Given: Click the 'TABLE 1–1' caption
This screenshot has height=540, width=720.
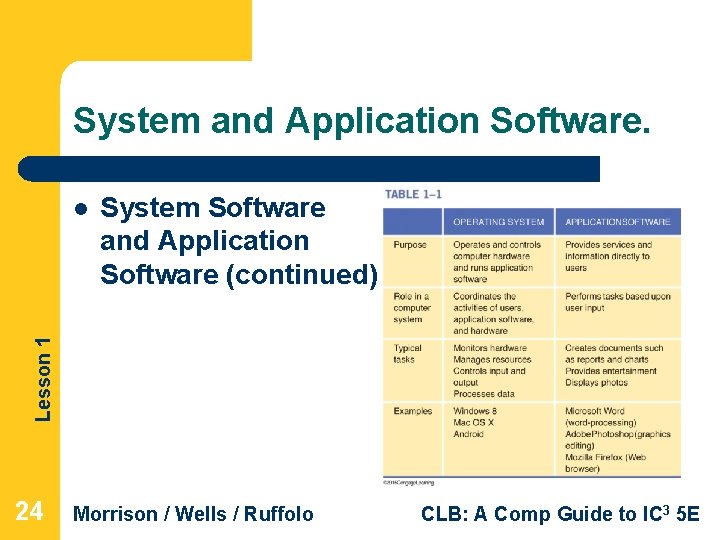Looking at the screenshot, I should point(413,194).
